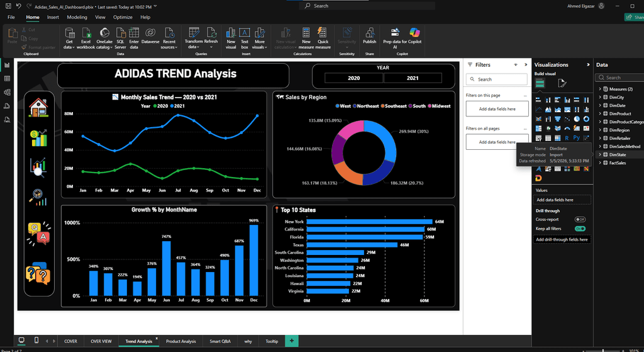Click the Enter data icon
The image size is (644, 352).
(x=134, y=38)
